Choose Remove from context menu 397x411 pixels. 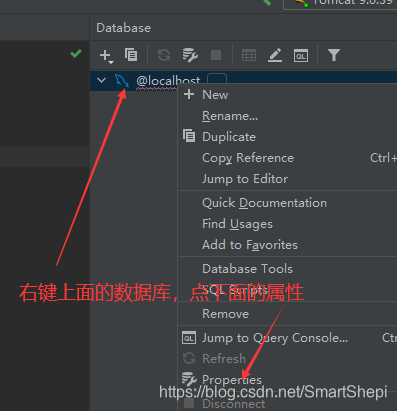coord(287,314)
